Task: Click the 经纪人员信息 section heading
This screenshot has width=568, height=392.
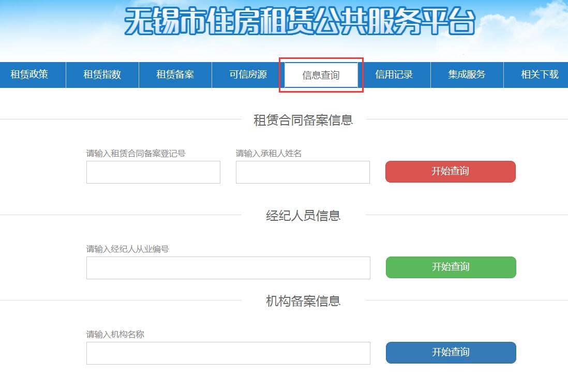Action: click(303, 216)
